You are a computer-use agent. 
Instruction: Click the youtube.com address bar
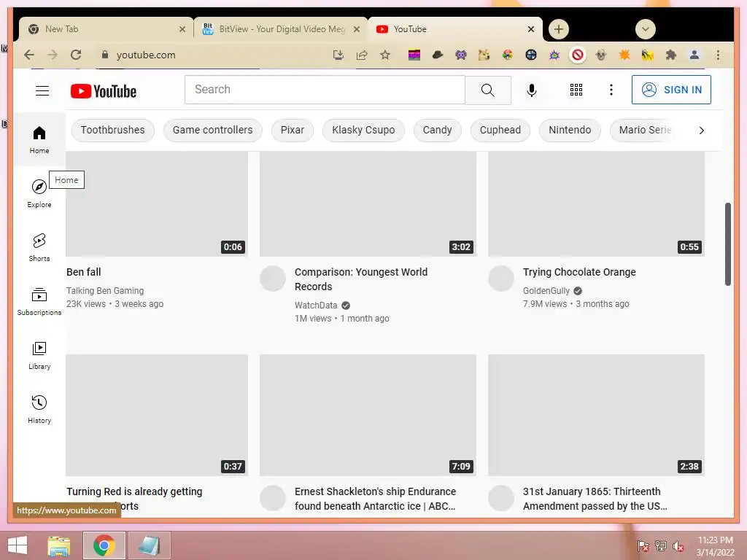pyautogui.click(x=146, y=55)
